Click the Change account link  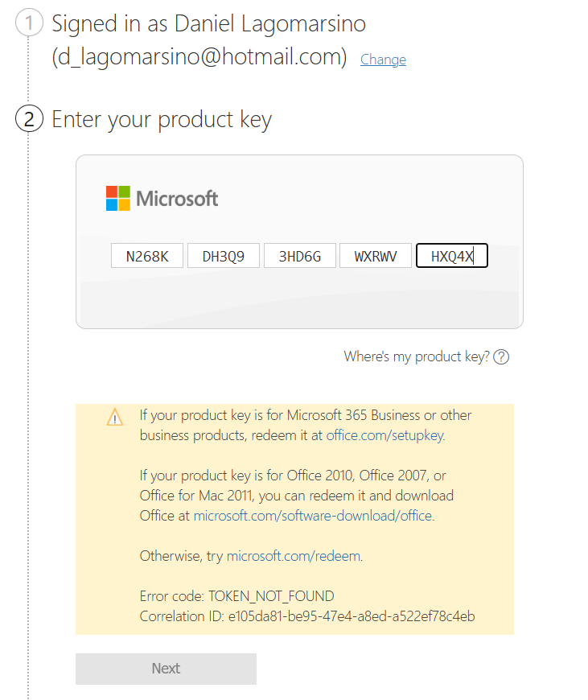tap(383, 60)
